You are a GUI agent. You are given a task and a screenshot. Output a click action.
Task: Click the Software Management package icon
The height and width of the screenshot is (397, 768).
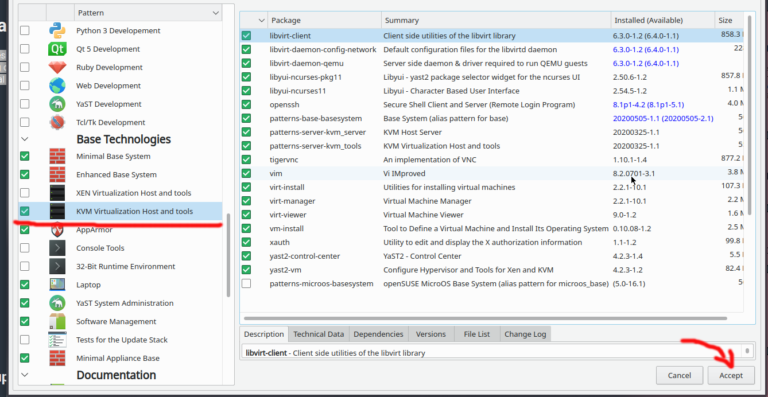point(57,322)
